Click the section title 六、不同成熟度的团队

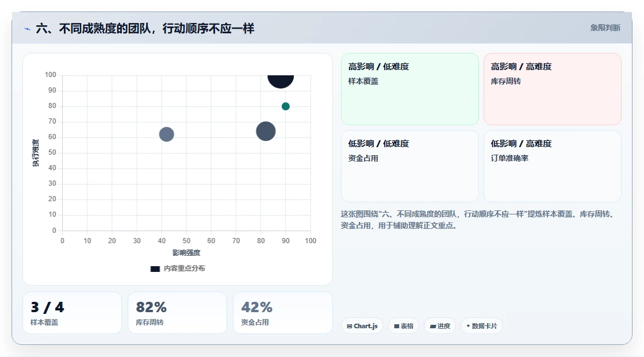[145, 28]
